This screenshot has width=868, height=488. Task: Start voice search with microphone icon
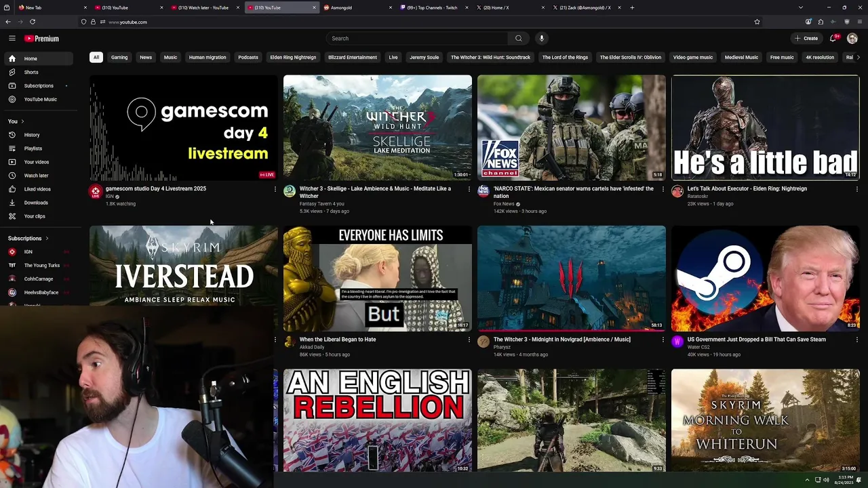click(542, 39)
